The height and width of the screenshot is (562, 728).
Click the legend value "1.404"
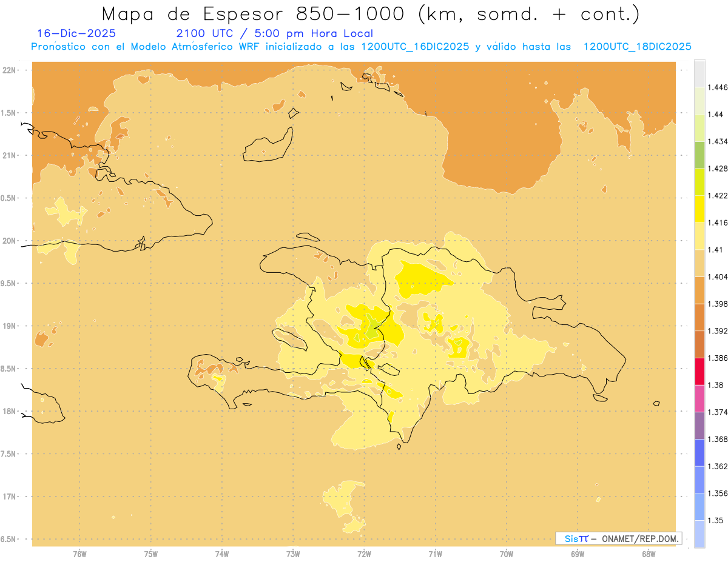coord(718,276)
